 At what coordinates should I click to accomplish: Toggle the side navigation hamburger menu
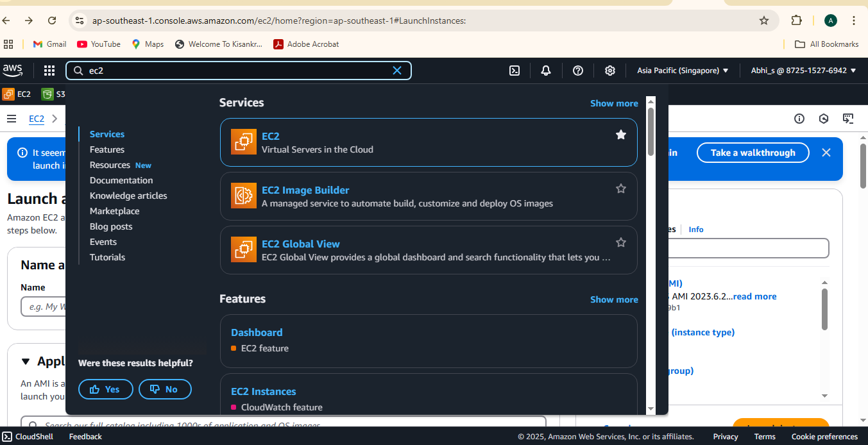pos(12,119)
